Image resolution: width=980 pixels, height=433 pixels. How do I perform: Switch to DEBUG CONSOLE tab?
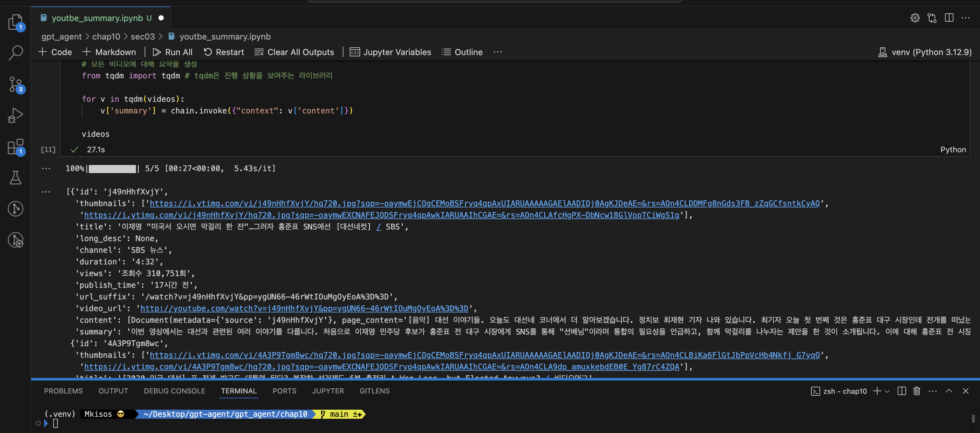(174, 391)
